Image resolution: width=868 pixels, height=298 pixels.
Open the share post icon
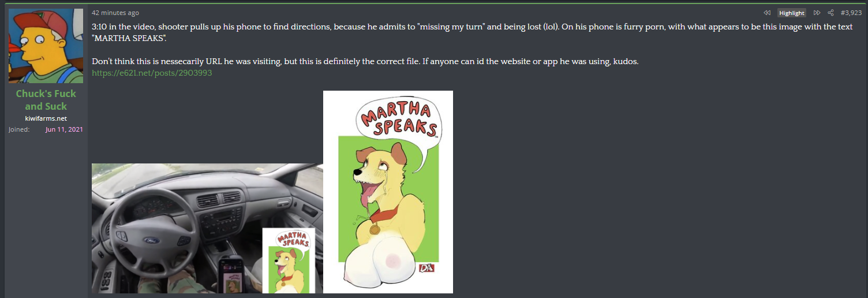[x=831, y=13]
